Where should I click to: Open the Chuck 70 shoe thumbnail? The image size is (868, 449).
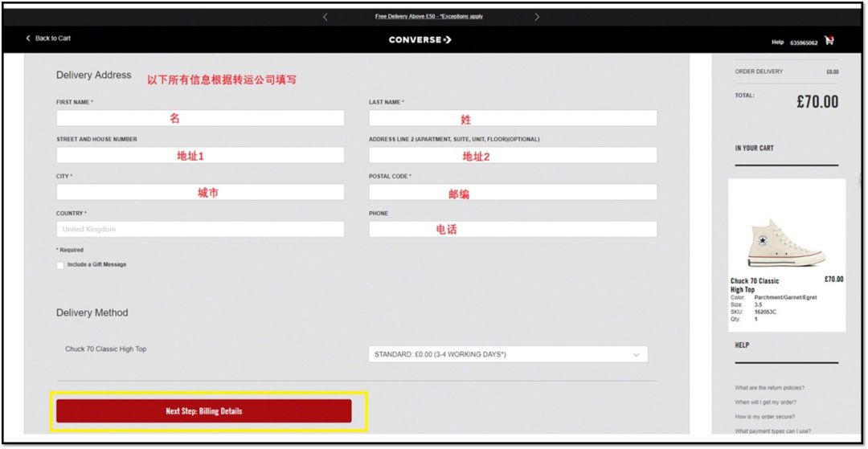[787, 243]
